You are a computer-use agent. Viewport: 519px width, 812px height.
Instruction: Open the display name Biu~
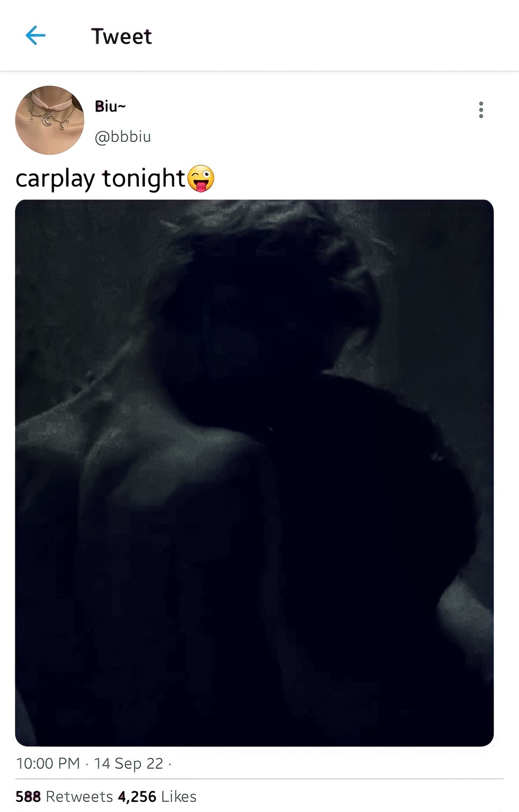click(110, 107)
